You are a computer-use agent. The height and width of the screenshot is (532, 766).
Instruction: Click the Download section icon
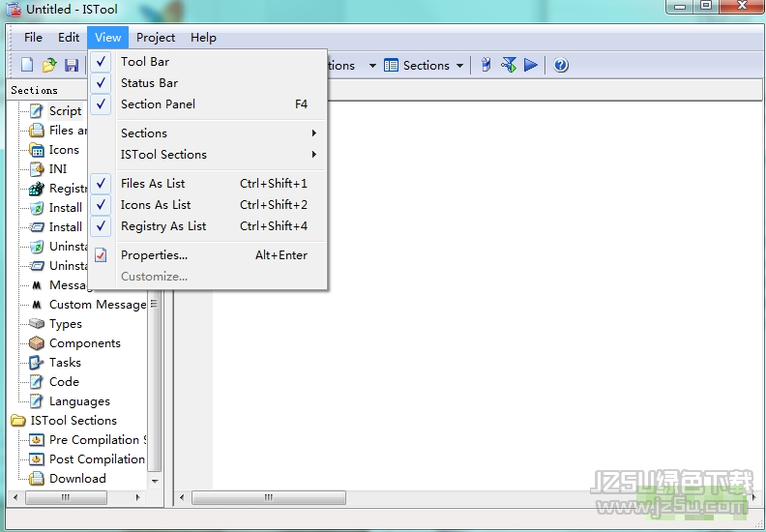click(x=36, y=478)
